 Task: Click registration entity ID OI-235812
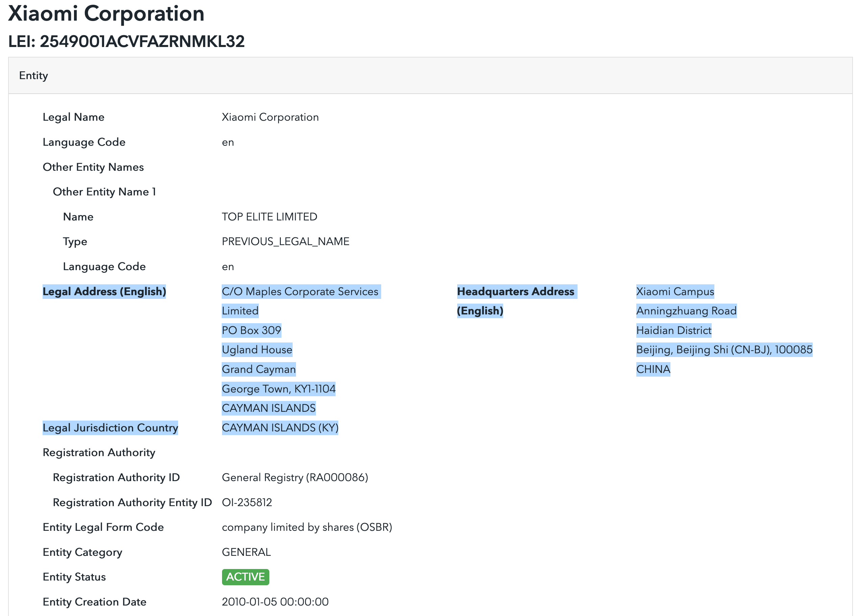click(x=247, y=502)
